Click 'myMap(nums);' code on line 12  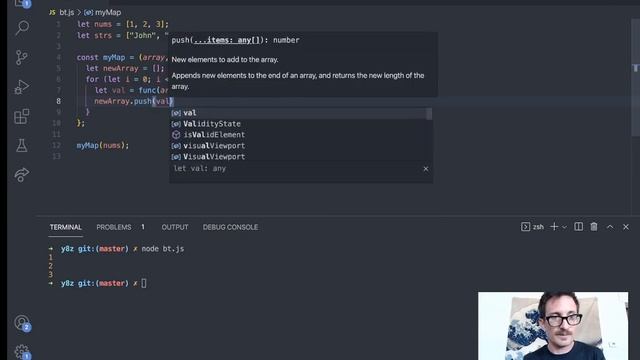[x=102, y=145]
